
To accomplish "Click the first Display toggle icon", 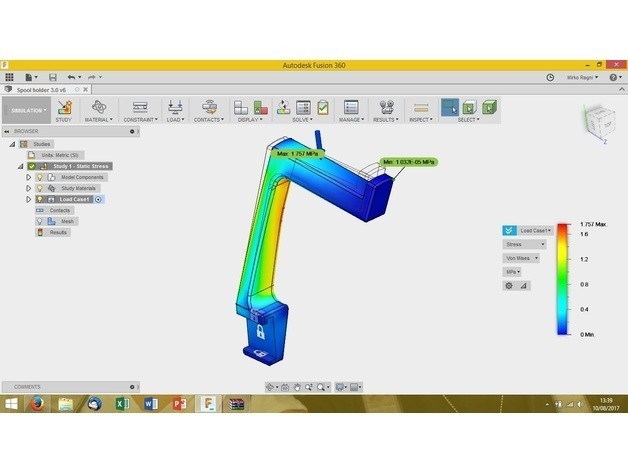I will [240, 107].
